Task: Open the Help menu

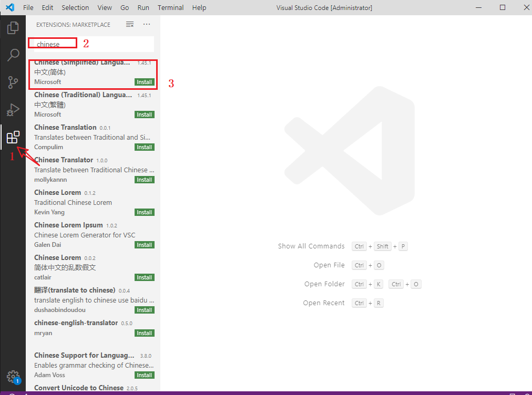Action: point(199,7)
